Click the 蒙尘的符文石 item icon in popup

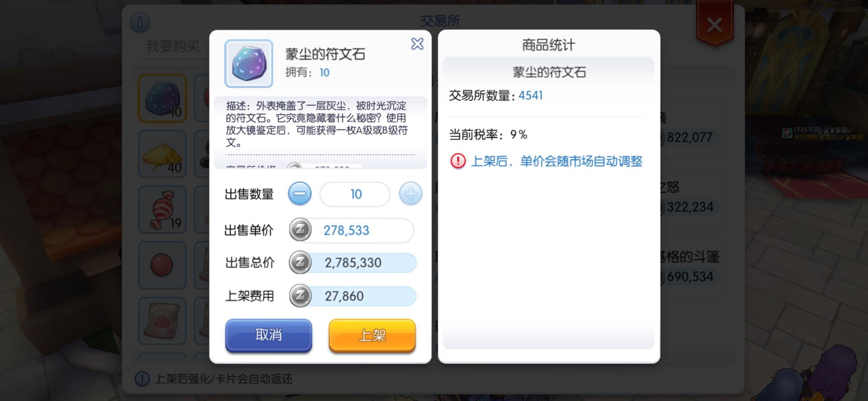(249, 63)
